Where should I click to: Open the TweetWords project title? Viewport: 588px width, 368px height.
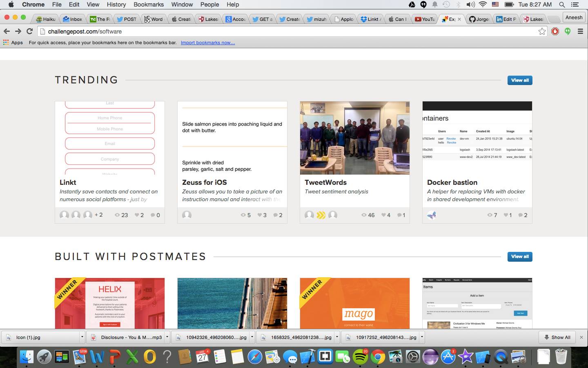click(325, 182)
